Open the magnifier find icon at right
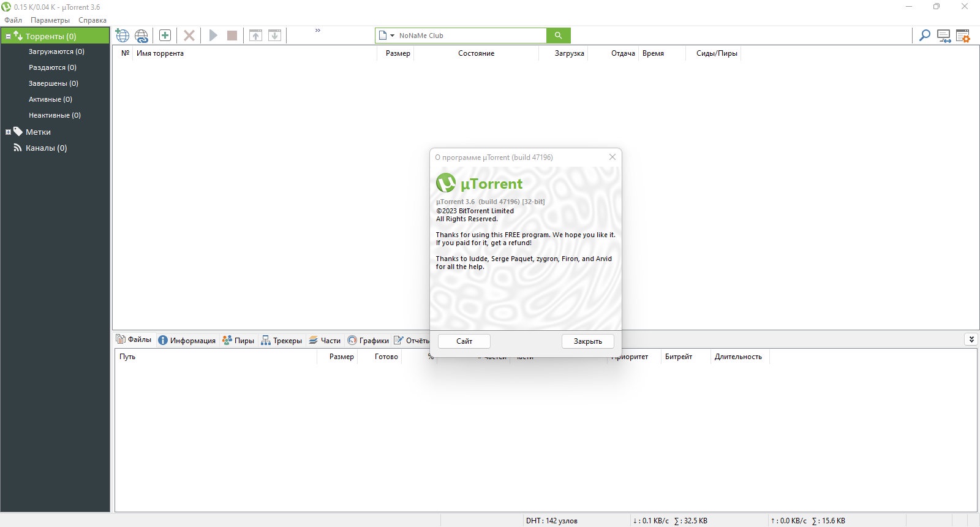The height and width of the screenshot is (527, 980). (925, 36)
